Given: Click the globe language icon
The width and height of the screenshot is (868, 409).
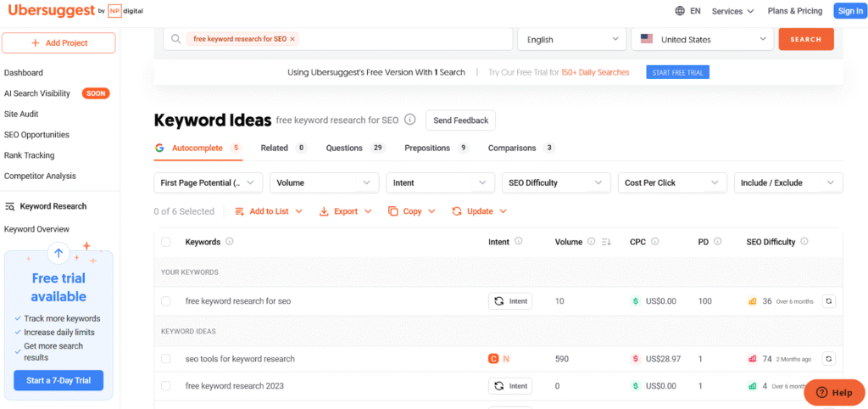Looking at the screenshot, I should coord(680,11).
